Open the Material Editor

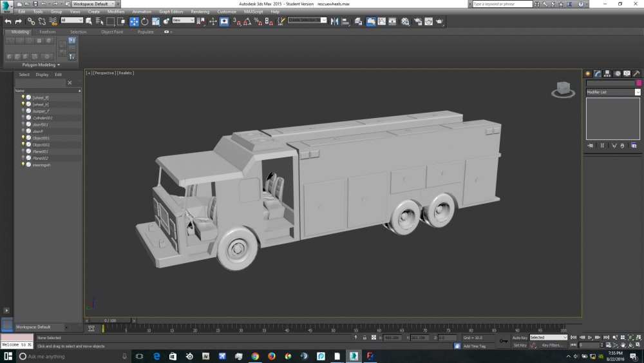[x=405, y=21]
